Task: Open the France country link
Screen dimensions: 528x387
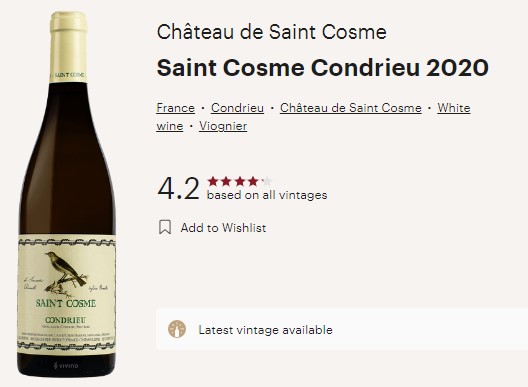Action: click(175, 108)
